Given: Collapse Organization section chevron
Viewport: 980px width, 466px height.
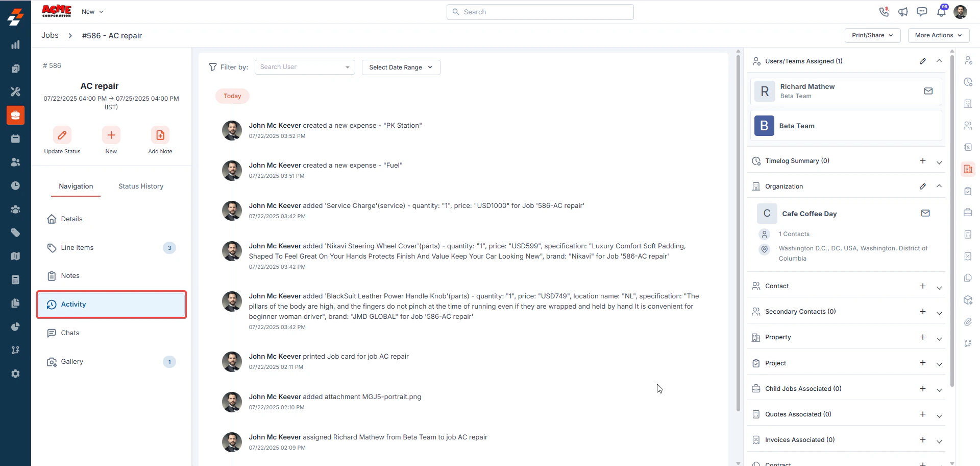Looking at the screenshot, I should tap(939, 186).
